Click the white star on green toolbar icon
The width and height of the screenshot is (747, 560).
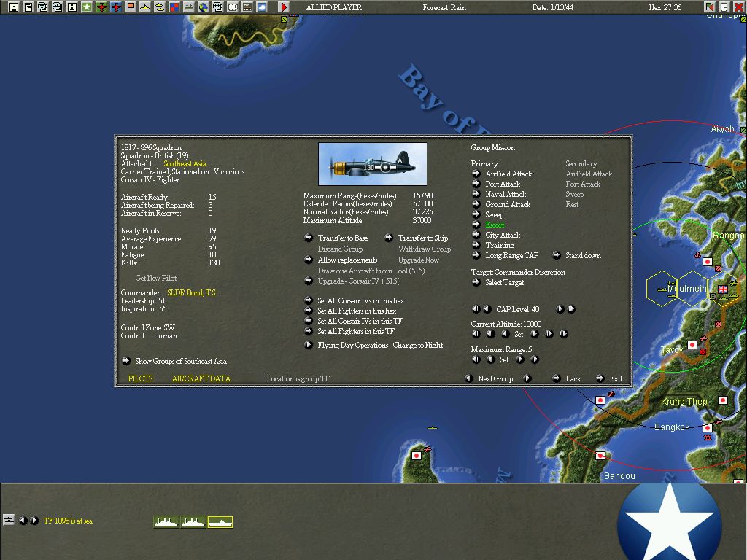click(87, 7)
